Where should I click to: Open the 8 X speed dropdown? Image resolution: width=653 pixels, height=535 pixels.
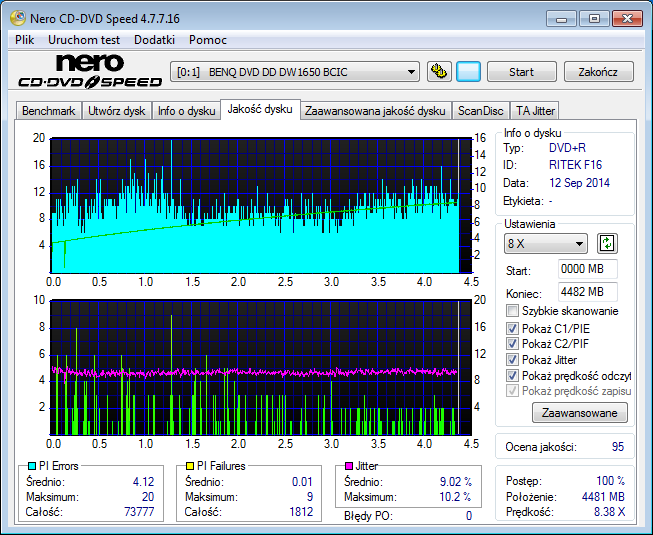tap(546, 244)
